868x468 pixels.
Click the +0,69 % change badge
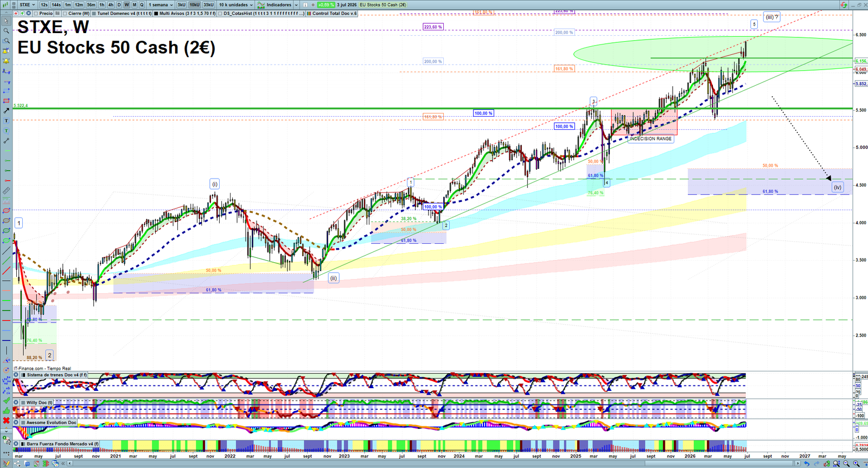[x=325, y=4]
